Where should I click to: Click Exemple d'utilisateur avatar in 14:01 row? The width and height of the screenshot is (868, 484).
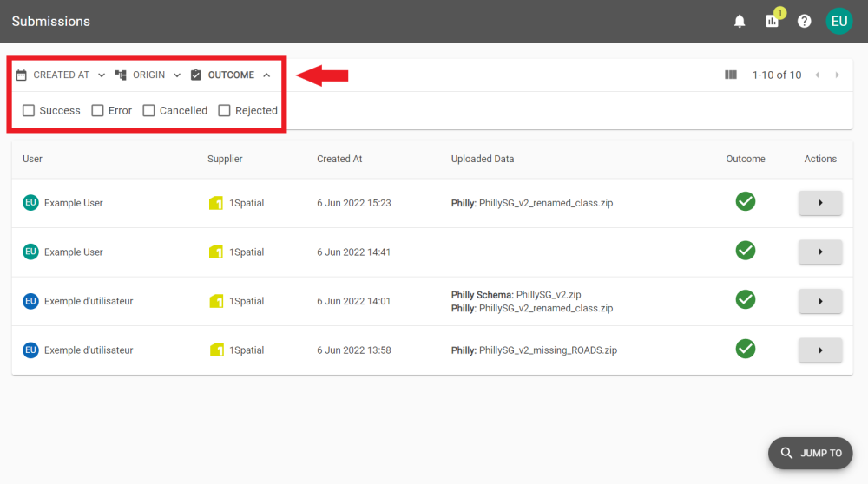(x=30, y=301)
